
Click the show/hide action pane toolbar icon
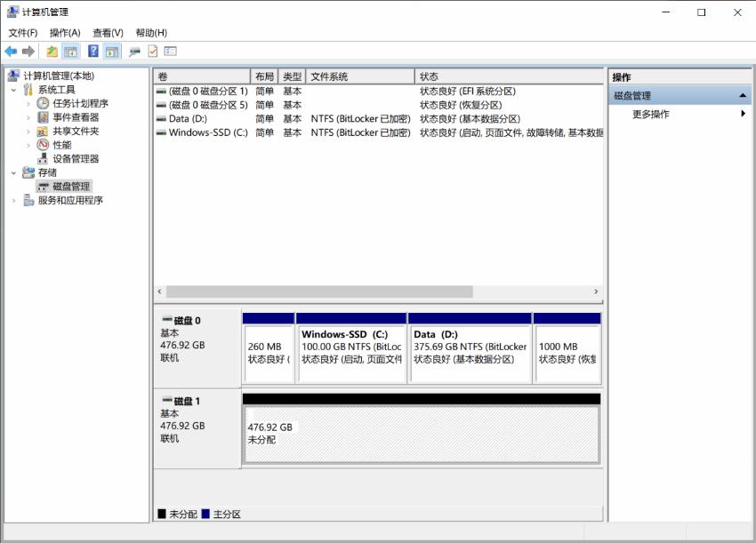111,51
